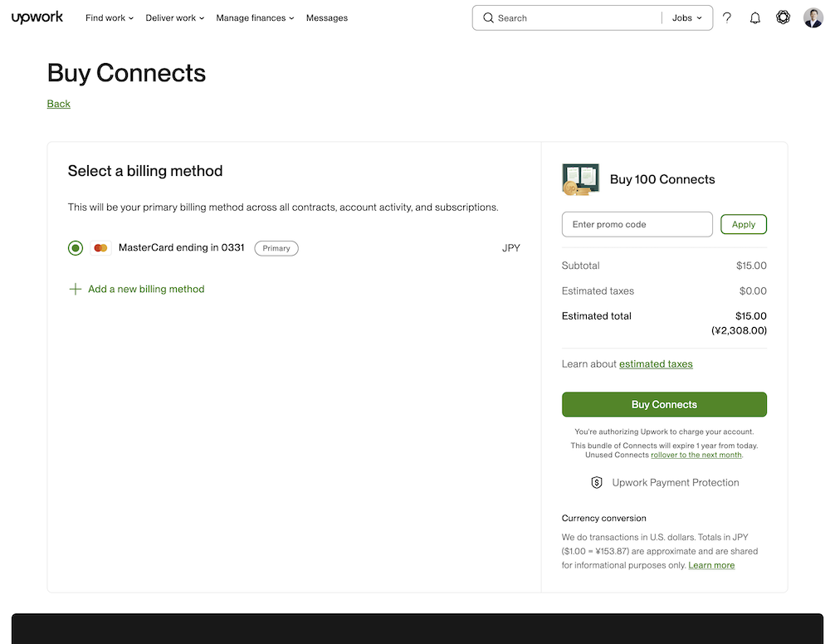Click the Upwork Payment Protection text

point(676,483)
